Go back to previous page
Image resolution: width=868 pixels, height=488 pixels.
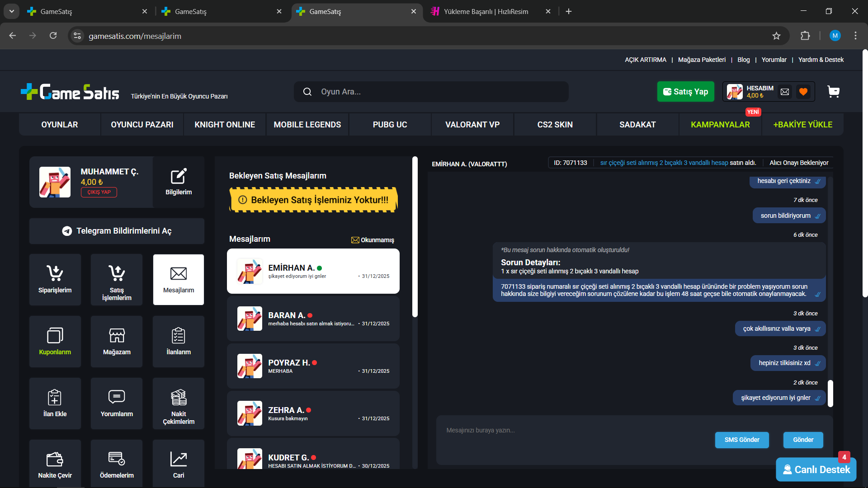click(x=13, y=36)
